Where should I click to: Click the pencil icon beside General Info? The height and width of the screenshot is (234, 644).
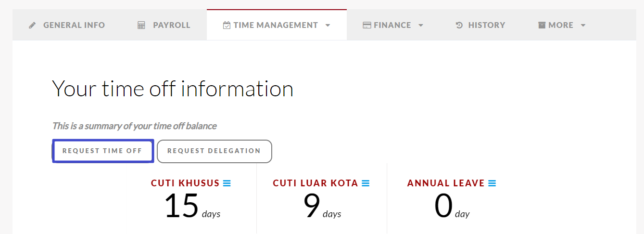coord(32,25)
